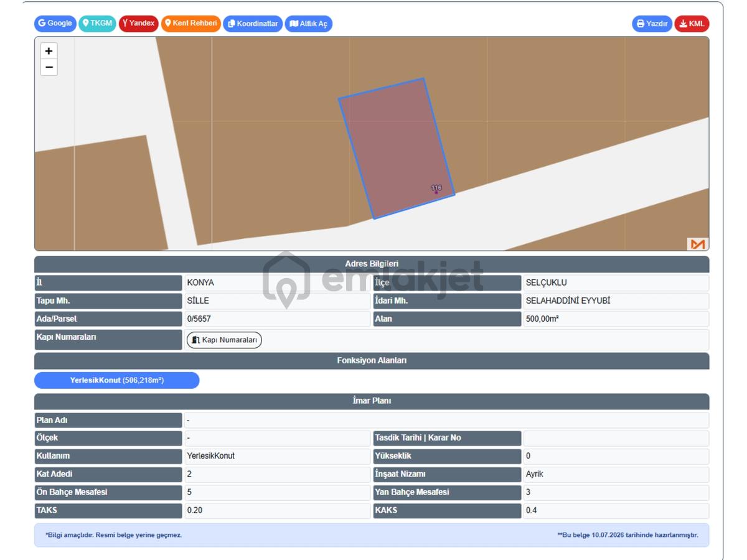Click the İmar Planı section header

click(x=372, y=401)
